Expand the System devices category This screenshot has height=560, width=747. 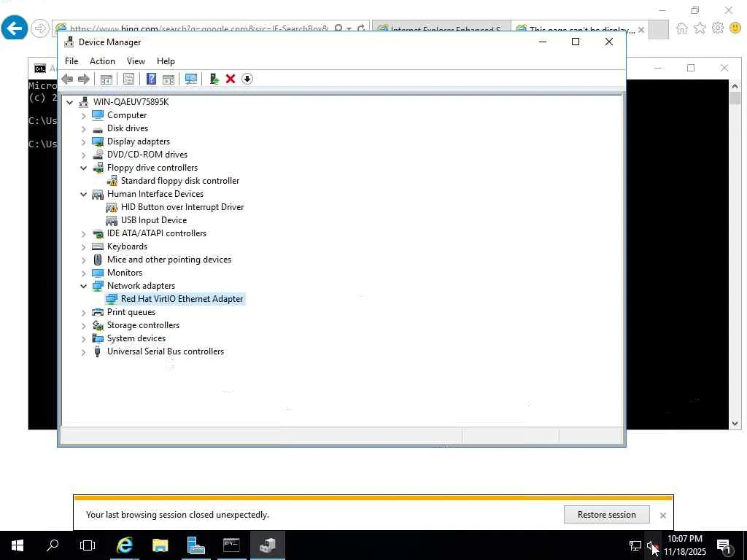click(x=83, y=339)
